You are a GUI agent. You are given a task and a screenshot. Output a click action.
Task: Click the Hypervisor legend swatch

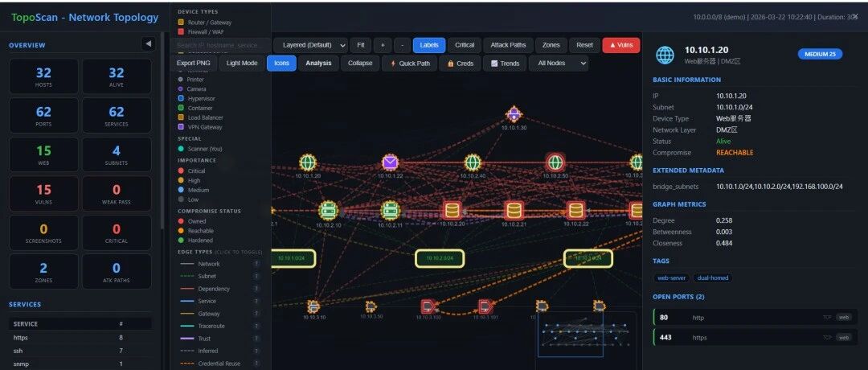point(181,99)
